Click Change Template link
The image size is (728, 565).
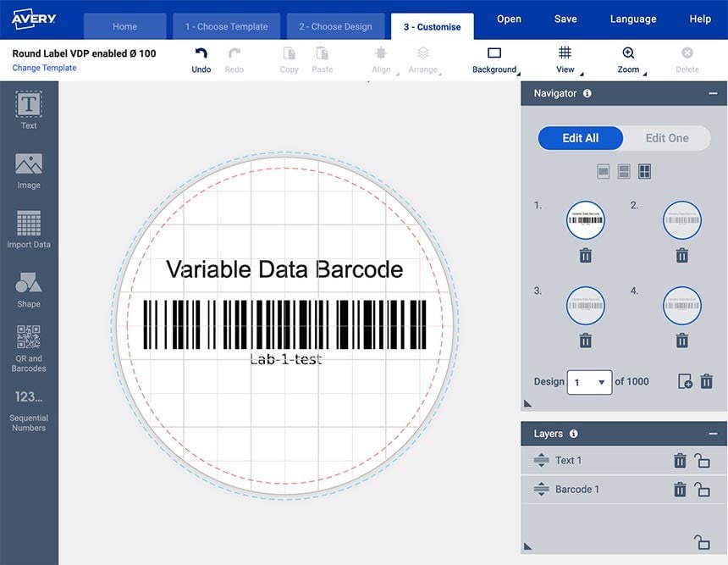point(44,68)
